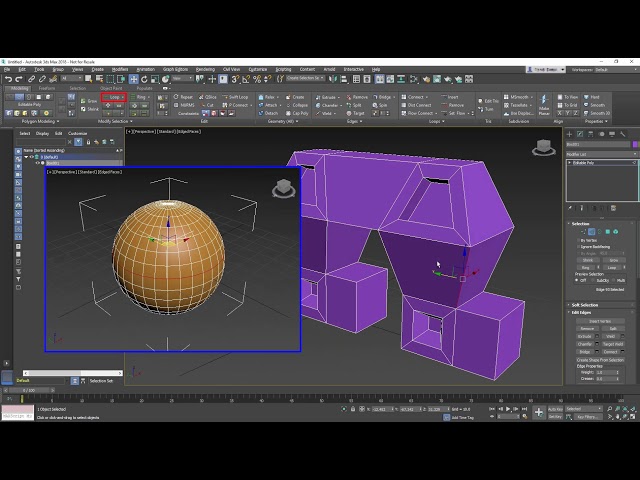
Task: Click the Redo arrow icon
Action: [19, 79]
